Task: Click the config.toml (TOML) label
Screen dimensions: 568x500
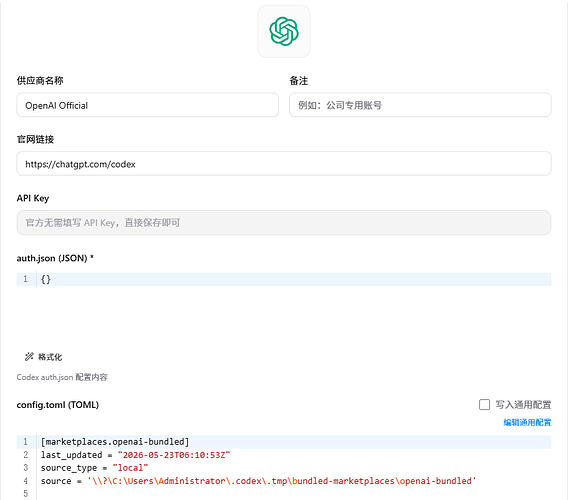Action: click(x=58, y=405)
